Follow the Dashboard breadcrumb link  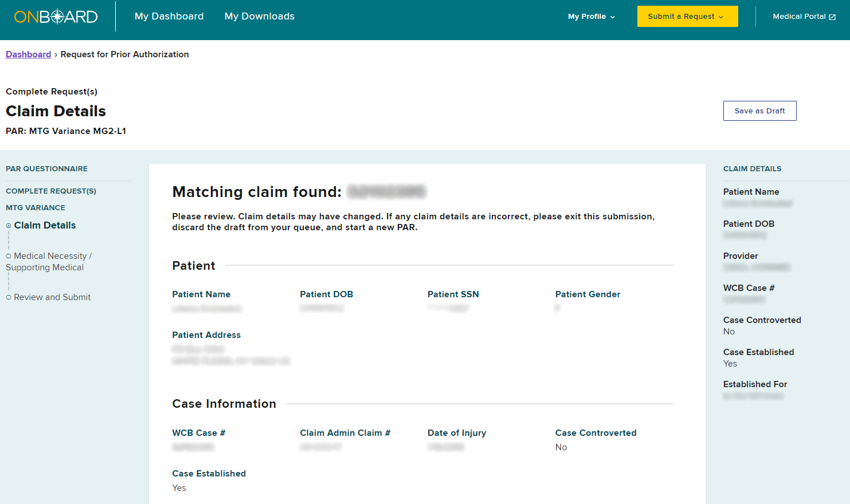[28, 54]
